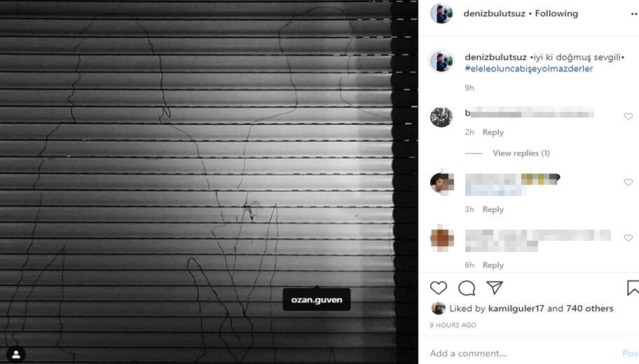
Task: Expand View replies (1)
Action: pyautogui.click(x=521, y=153)
